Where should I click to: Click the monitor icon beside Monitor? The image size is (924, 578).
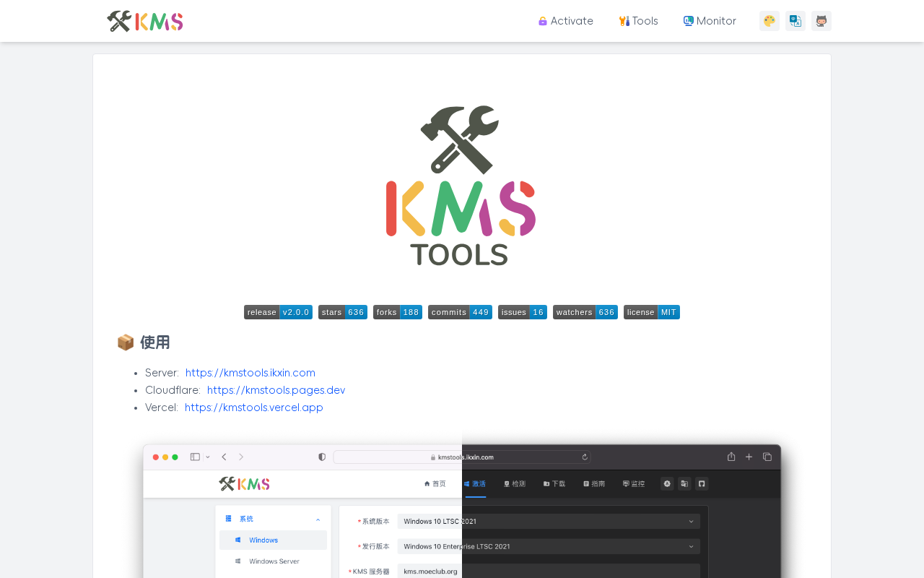click(689, 21)
